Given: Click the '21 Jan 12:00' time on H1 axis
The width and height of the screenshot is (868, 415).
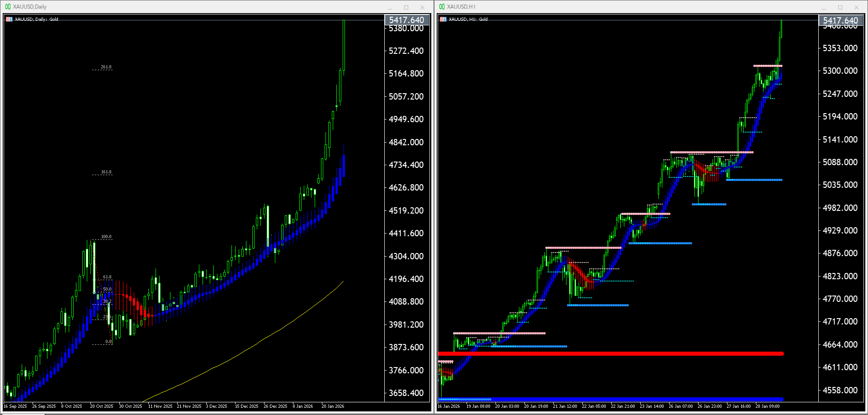Looking at the screenshot, I should click(565, 406).
